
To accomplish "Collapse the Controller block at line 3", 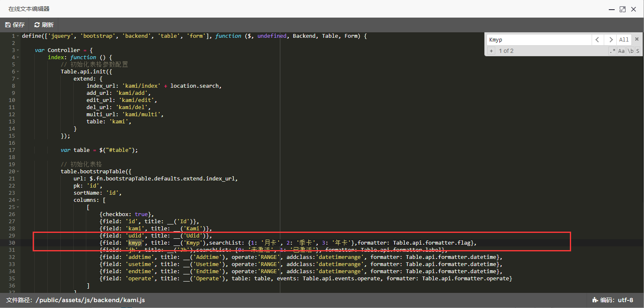I will point(17,50).
